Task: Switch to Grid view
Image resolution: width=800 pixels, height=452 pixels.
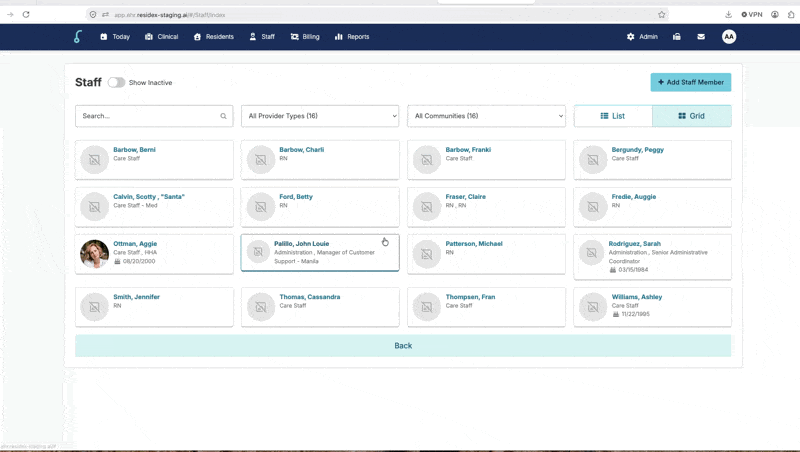Action: click(691, 116)
